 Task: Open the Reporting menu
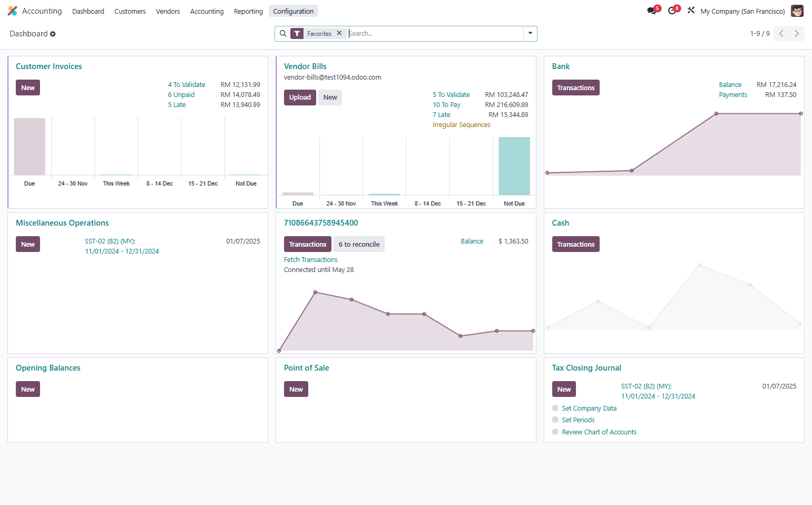pos(248,11)
